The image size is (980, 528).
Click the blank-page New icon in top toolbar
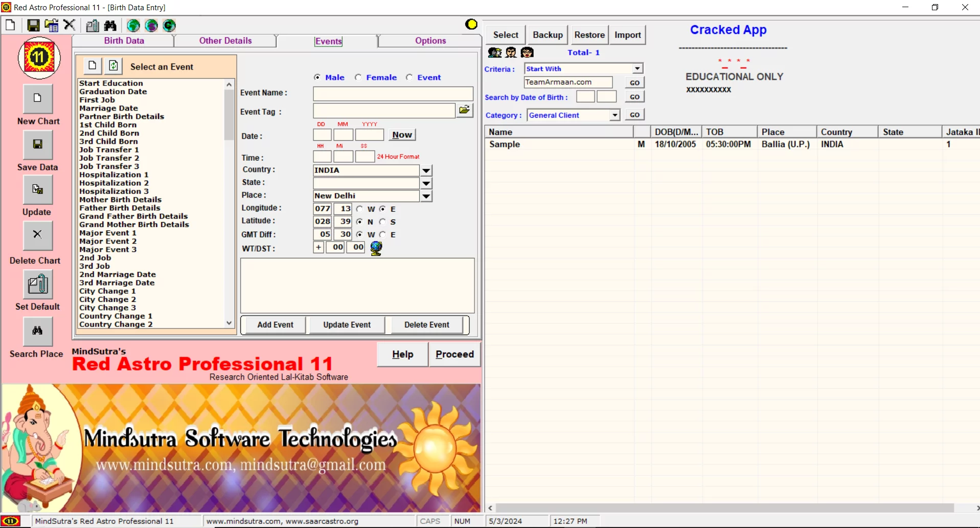point(11,25)
